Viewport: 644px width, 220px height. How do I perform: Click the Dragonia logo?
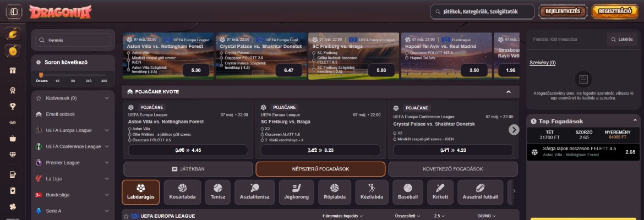[x=61, y=12]
